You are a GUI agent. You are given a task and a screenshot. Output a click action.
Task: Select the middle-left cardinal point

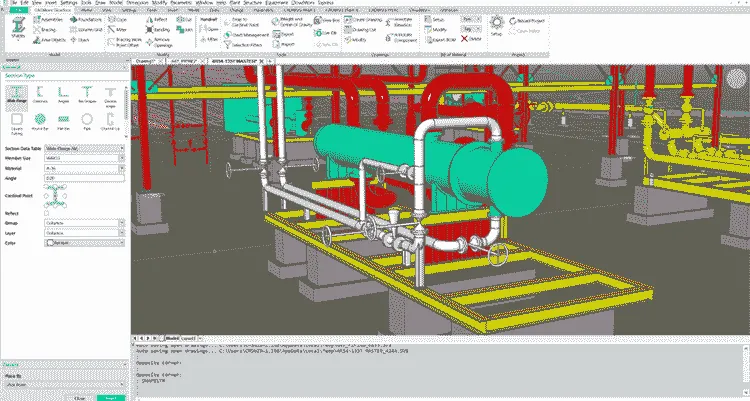point(46,196)
